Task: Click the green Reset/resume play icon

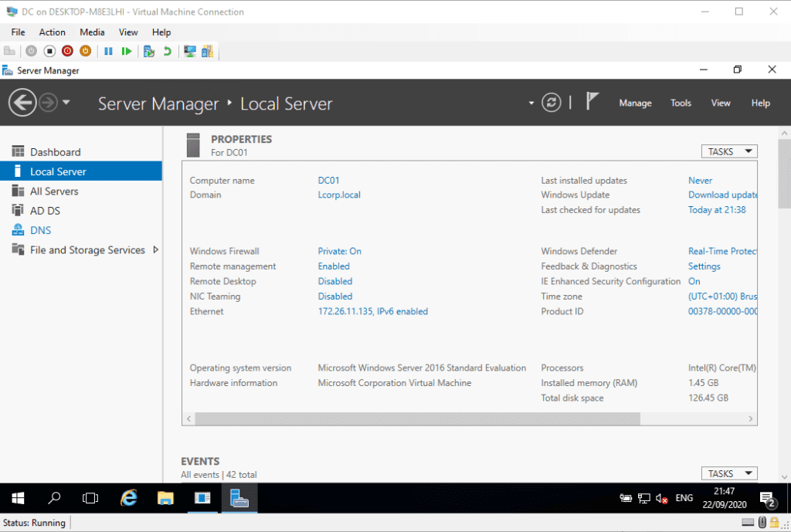Action: (x=127, y=51)
